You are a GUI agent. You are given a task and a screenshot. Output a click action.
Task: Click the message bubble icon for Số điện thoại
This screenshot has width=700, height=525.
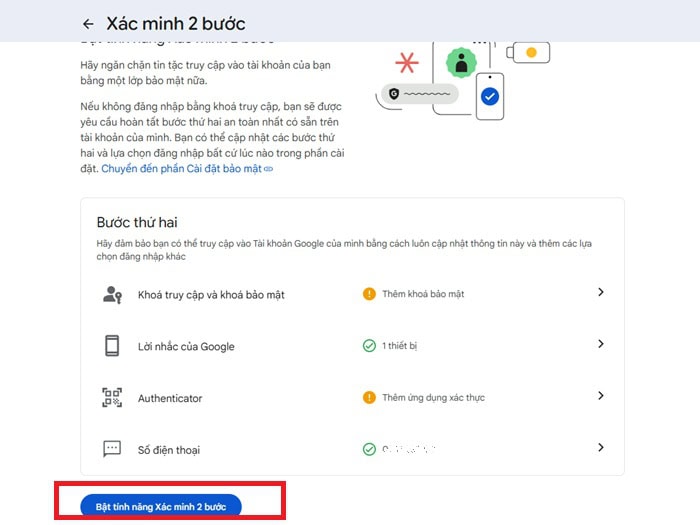tap(112, 450)
